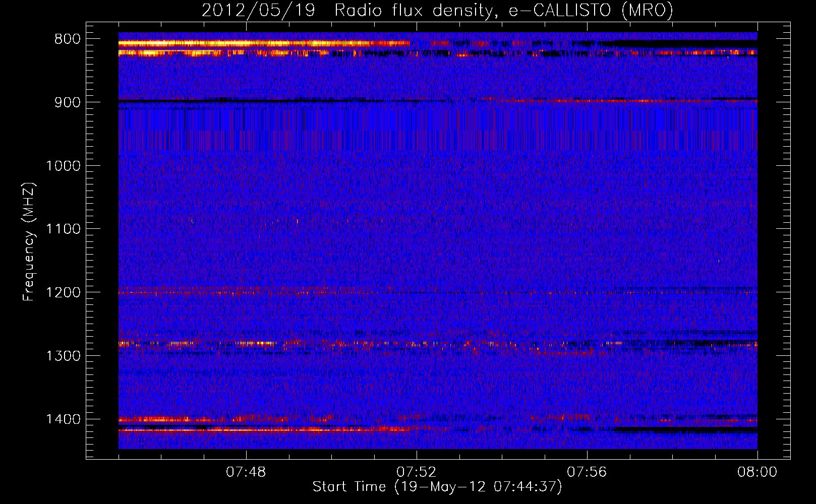Viewport: 816px width, 504px height.
Task: Select the 1000 frequency axis label
Action: point(64,166)
